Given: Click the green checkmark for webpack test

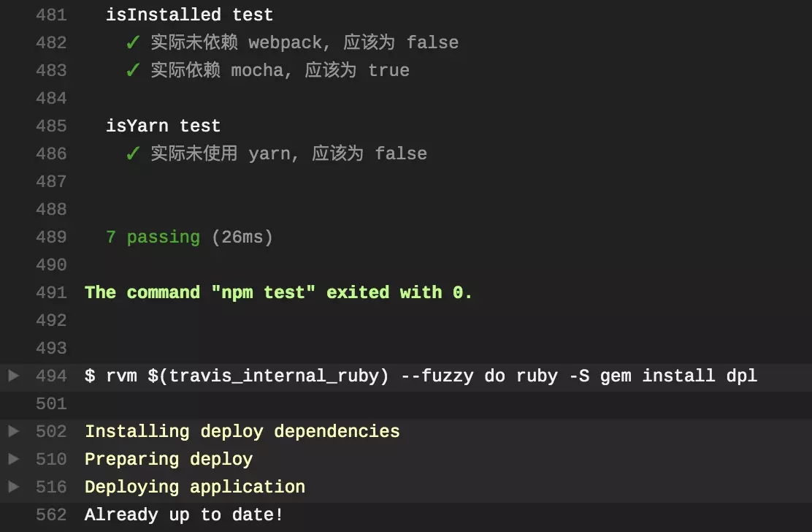Looking at the screenshot, I should 132,42.
